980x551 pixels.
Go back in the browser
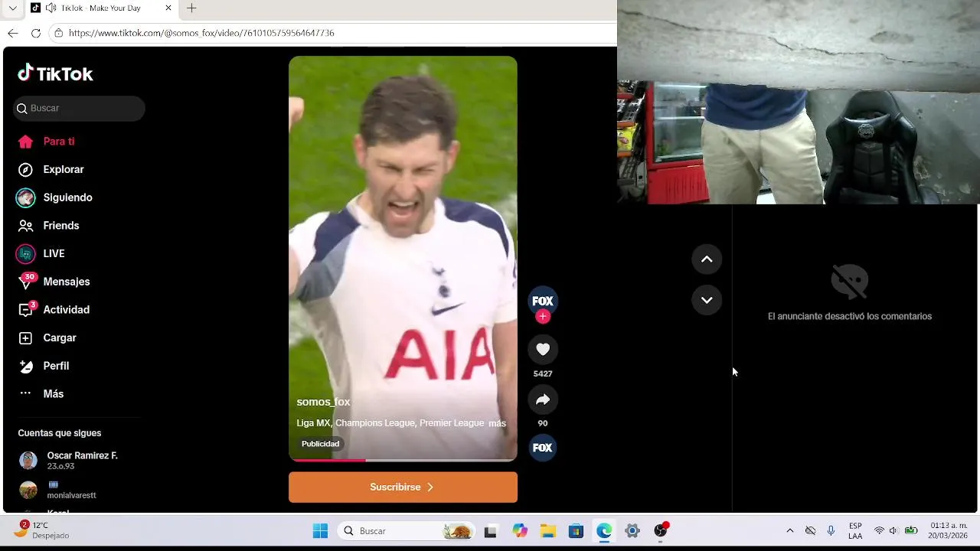[12, 33]
